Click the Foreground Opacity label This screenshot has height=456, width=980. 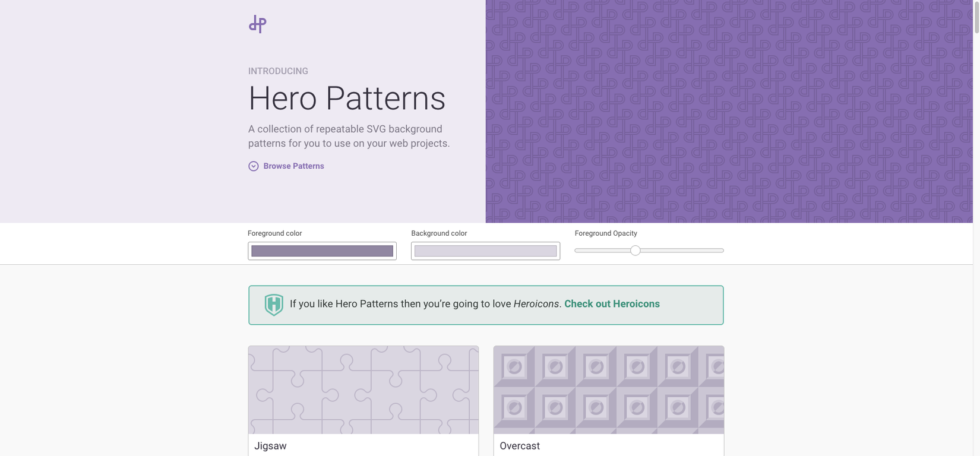click(x=606, y=233)
